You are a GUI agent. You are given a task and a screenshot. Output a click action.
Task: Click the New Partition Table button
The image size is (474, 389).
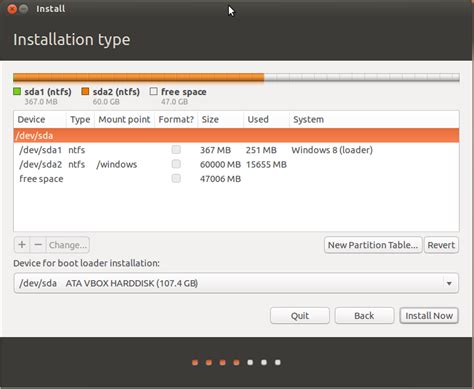click(x=373, y=245)
